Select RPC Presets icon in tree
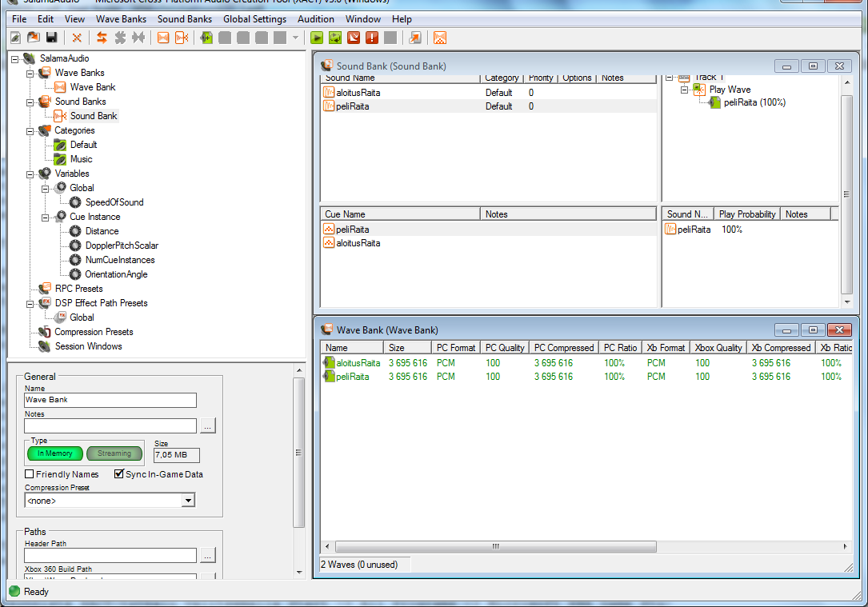Viewport: 868px width, 607px height. [45, 288]
